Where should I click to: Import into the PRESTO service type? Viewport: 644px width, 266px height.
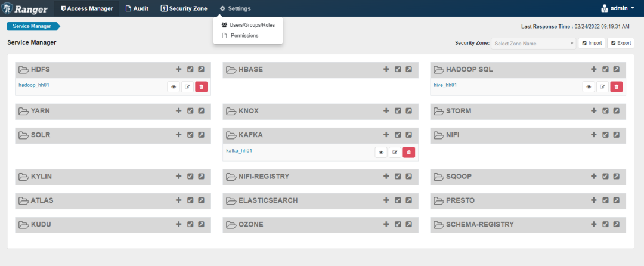(605, 200)
